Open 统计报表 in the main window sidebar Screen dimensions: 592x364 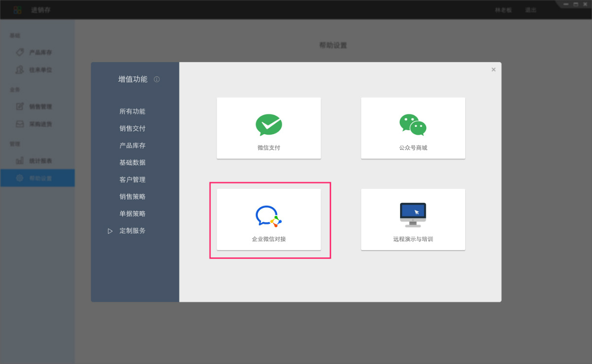coord(37,161)
